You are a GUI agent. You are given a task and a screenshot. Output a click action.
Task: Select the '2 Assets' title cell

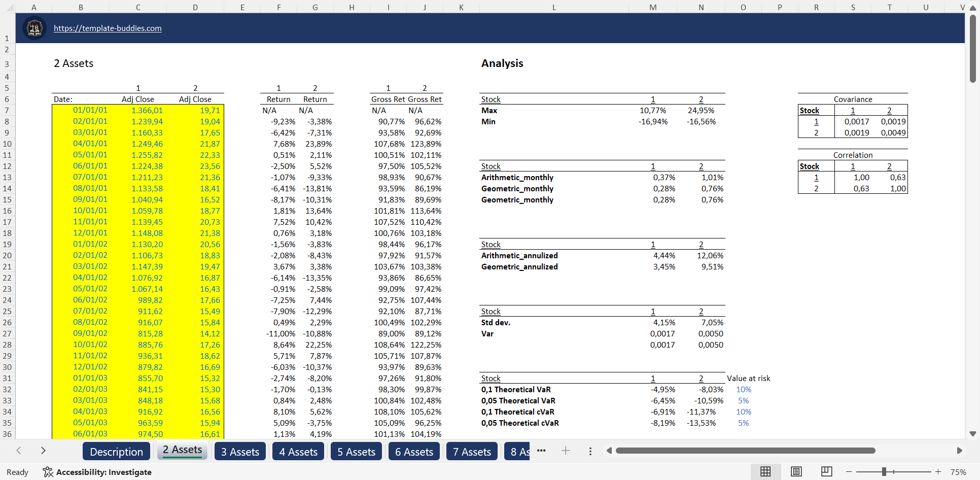74,63
